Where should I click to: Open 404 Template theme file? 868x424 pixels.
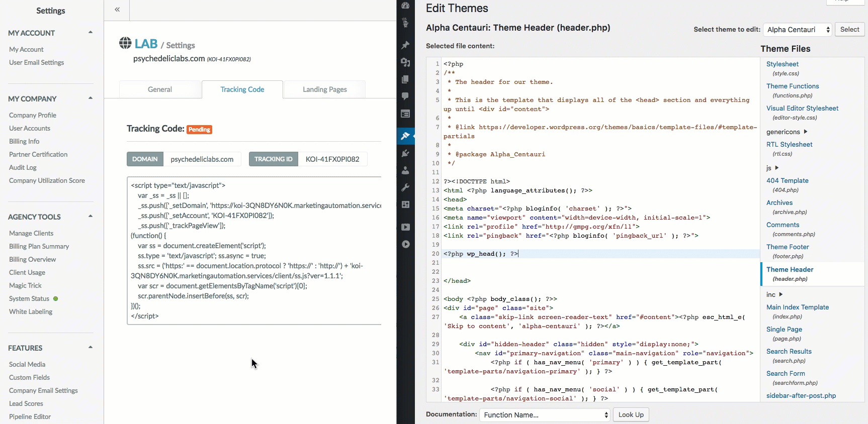point(787,180)
